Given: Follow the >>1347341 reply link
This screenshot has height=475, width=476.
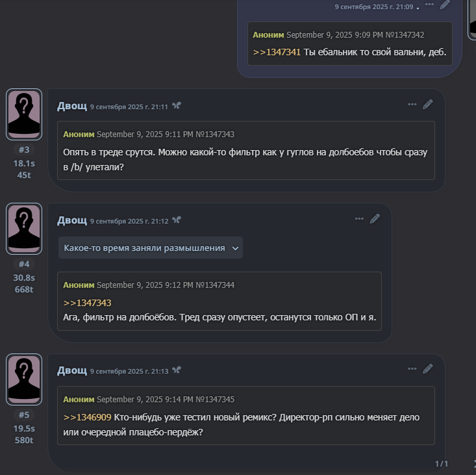Looking at the screenshot, I should pos(277,52).
